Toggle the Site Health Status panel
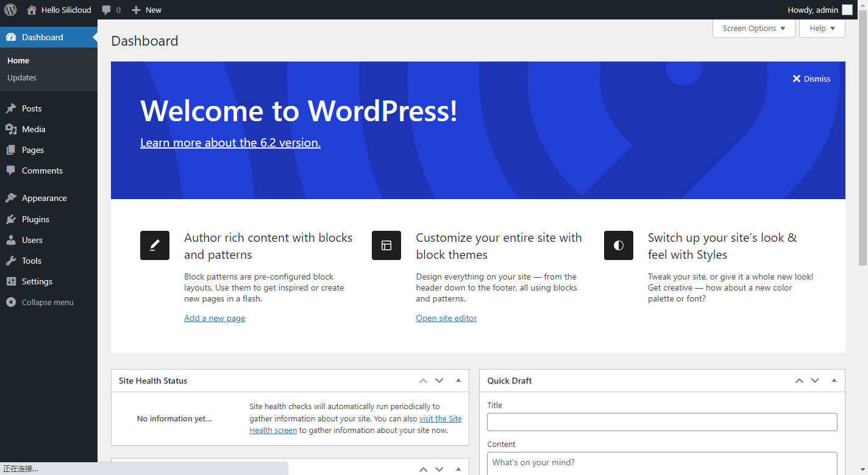 pyautogui.click(x=458, y=381)
